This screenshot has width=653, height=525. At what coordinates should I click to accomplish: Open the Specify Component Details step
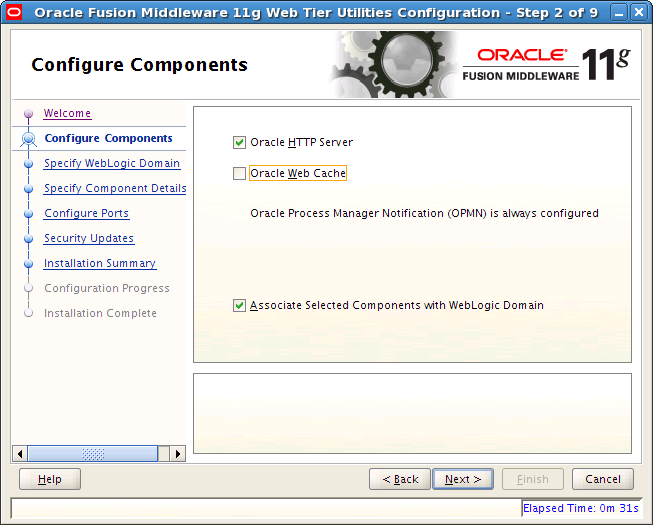[115, 188]
